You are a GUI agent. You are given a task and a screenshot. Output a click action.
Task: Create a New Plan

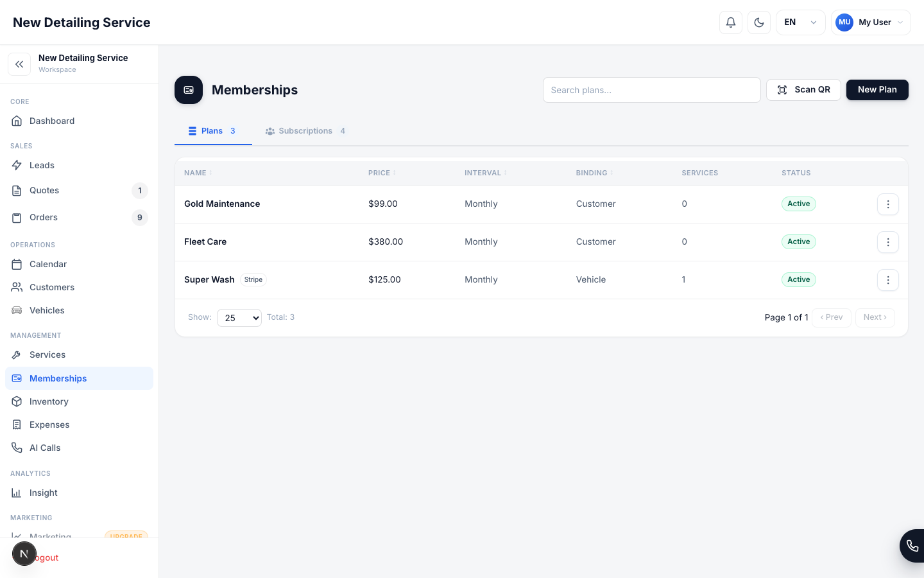tap(877, 90)
